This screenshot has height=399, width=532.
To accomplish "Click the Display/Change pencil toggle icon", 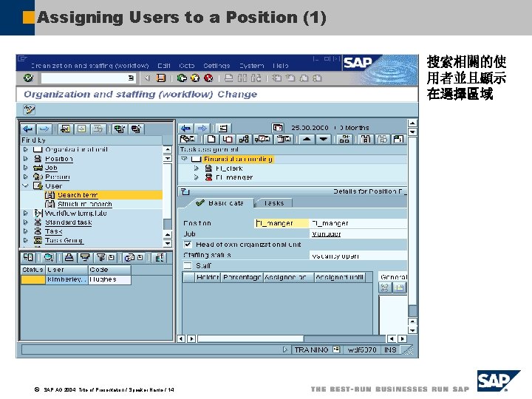I will (29, 109).
